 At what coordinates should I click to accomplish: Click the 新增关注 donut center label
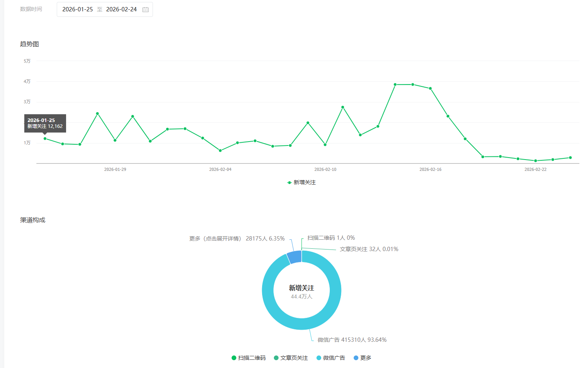pos(301,288)
